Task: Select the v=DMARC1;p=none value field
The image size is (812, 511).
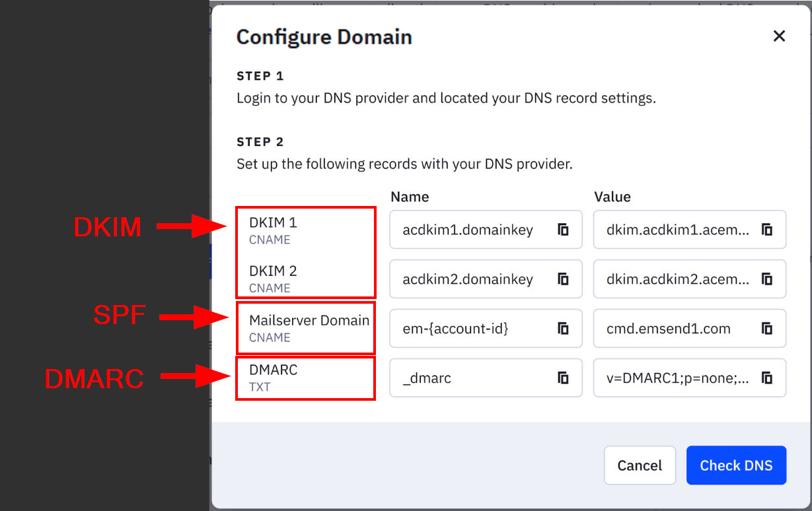Action: 690,378
